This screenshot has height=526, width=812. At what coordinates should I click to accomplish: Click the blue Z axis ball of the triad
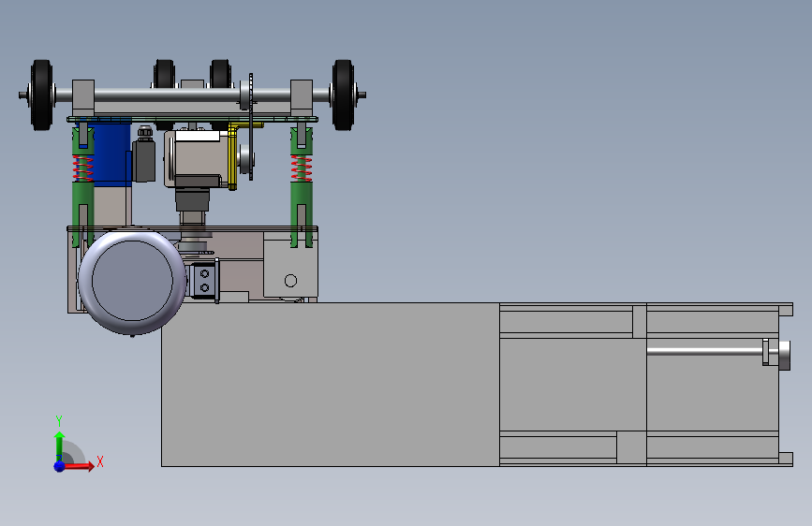click(x=60, y=466)
